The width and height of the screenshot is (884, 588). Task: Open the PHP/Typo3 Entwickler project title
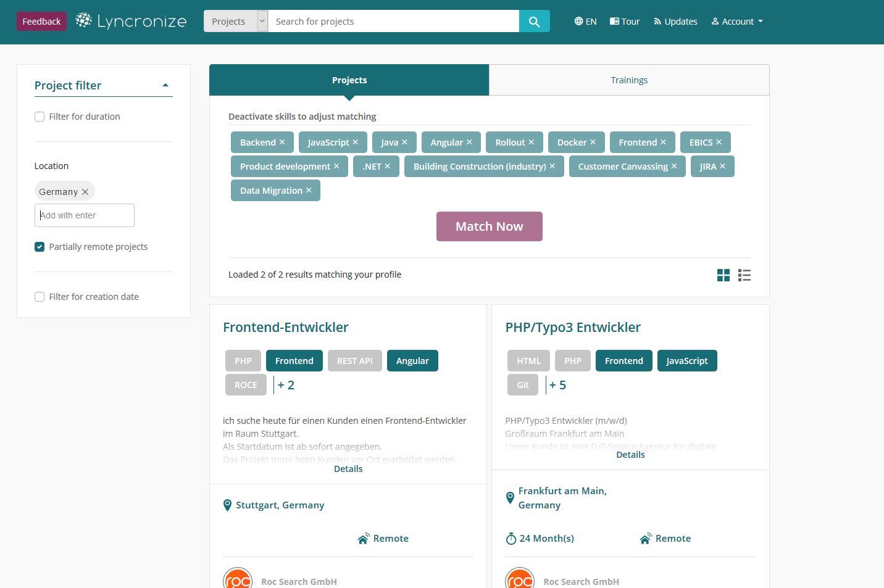573,328
